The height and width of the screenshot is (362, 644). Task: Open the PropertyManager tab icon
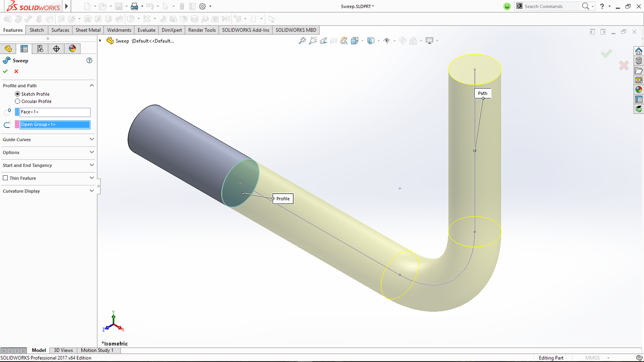click(x=24, y=49)
